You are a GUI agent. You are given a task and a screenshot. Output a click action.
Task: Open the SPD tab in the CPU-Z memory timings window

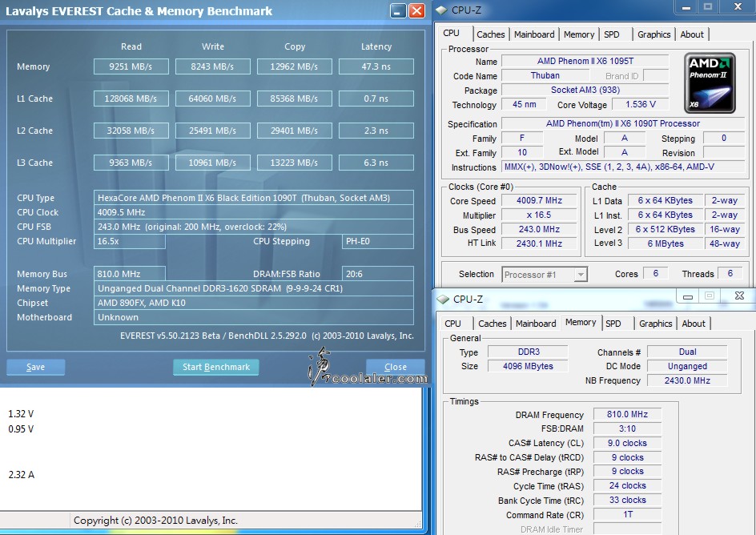coord(613,324)
